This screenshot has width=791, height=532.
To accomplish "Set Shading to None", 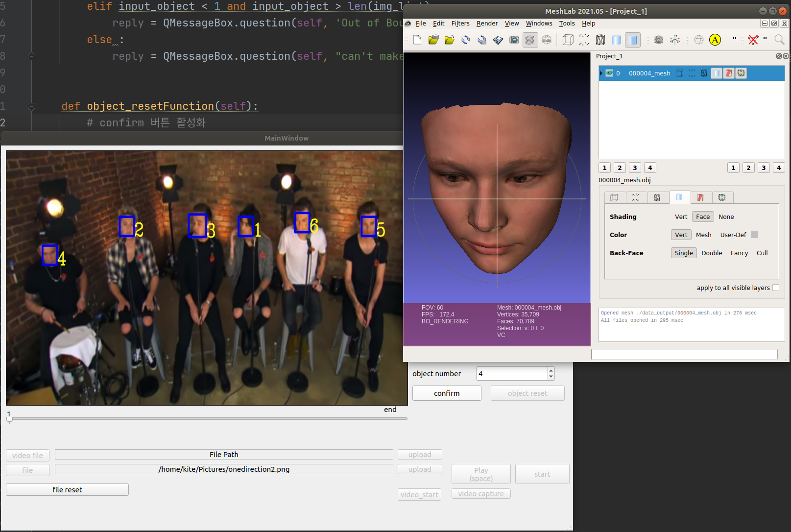I will (x=726, y=217).
